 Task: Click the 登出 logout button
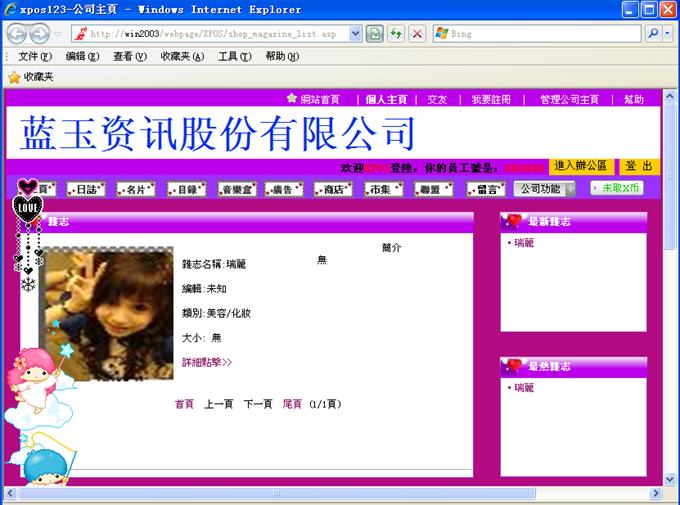click(639, 166)
